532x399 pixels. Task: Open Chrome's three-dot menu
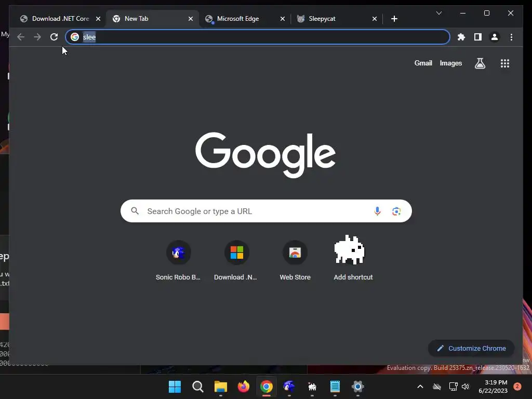pos(511,37)
